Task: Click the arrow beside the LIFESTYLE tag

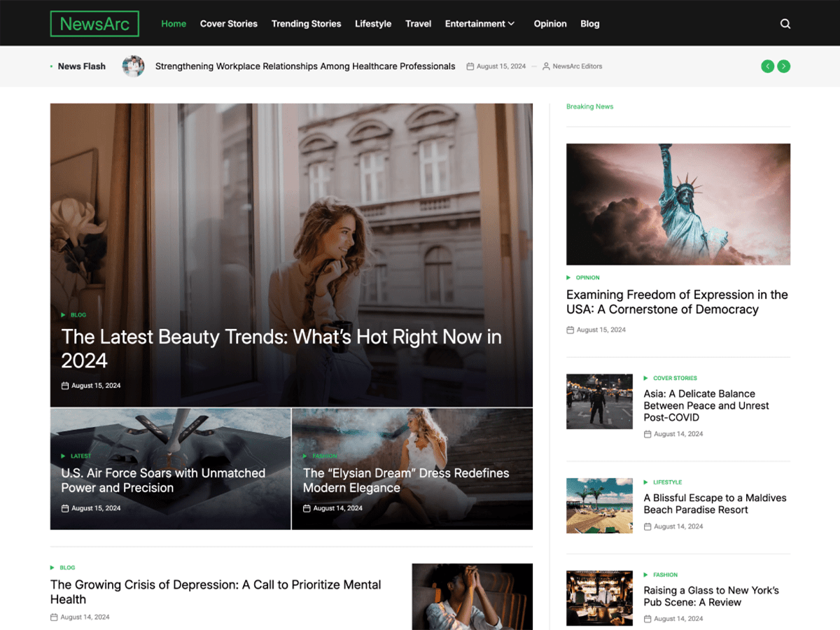Action: point(645,482)
